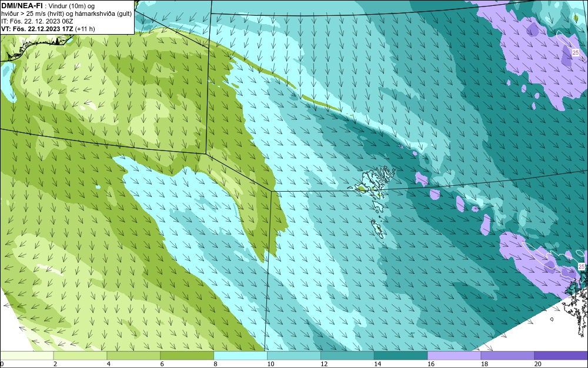Click the initial time "IT: Fös. 22. 12. 2023 06Z"
The image size is (588, 368).
coord(37,21)
